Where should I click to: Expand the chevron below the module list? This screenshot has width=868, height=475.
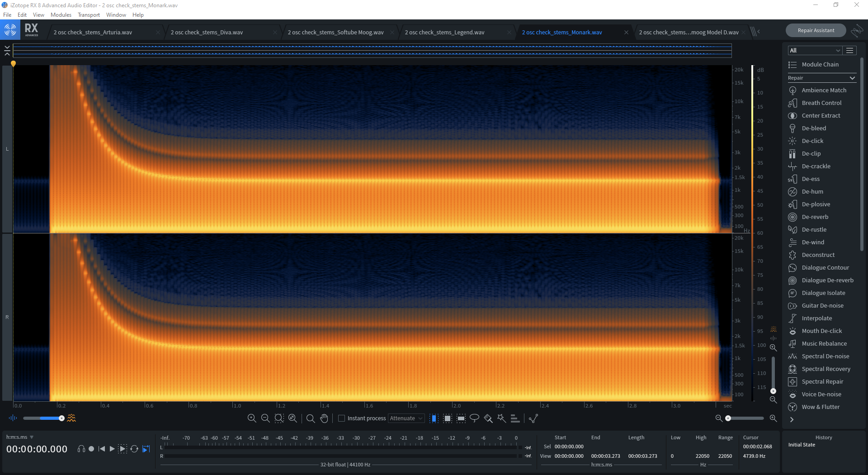792,420
